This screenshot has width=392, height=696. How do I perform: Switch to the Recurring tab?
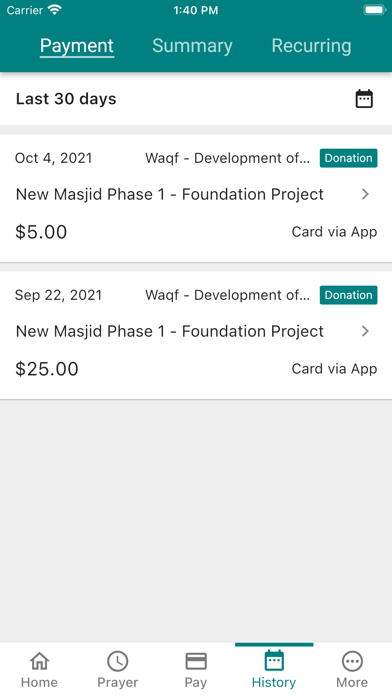[311, 46]
